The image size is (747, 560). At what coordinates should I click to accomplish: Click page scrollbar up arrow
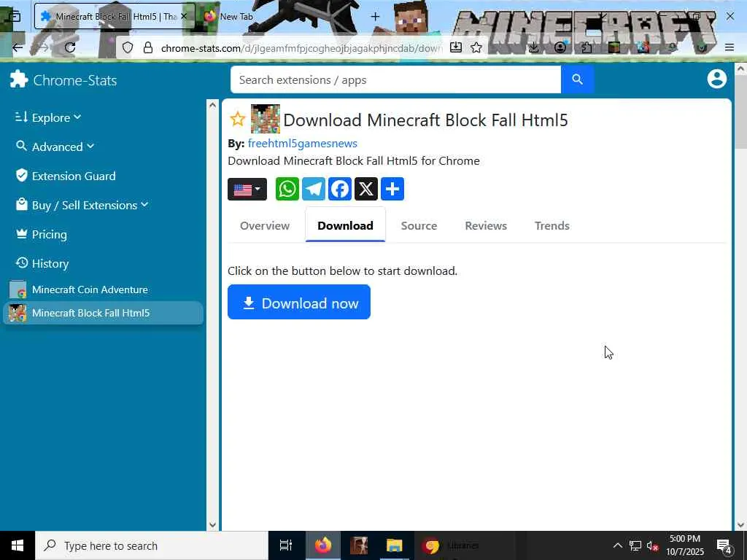point(740,69)
